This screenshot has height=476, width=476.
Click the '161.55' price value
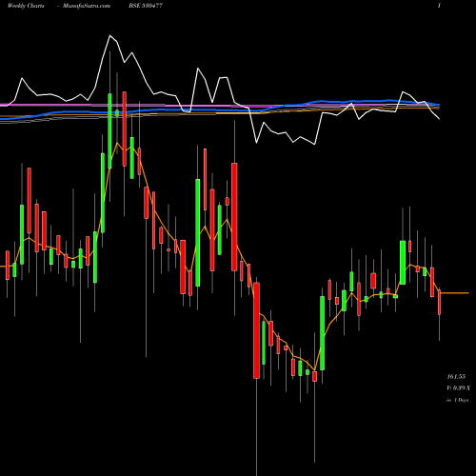tap(456, 377)
